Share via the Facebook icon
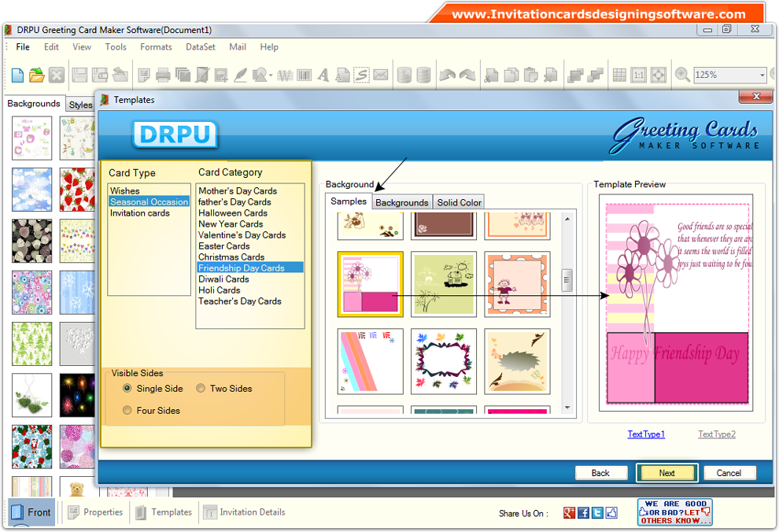The image size is (779, 532). pos(582,512)
